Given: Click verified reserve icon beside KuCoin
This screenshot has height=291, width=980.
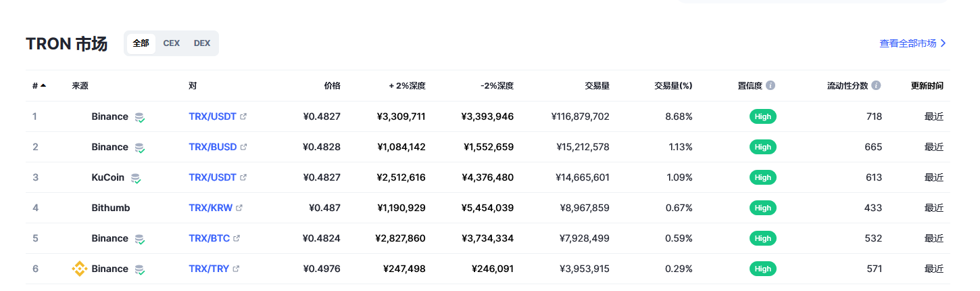Looking at the screenshot, I should (136, 178).
